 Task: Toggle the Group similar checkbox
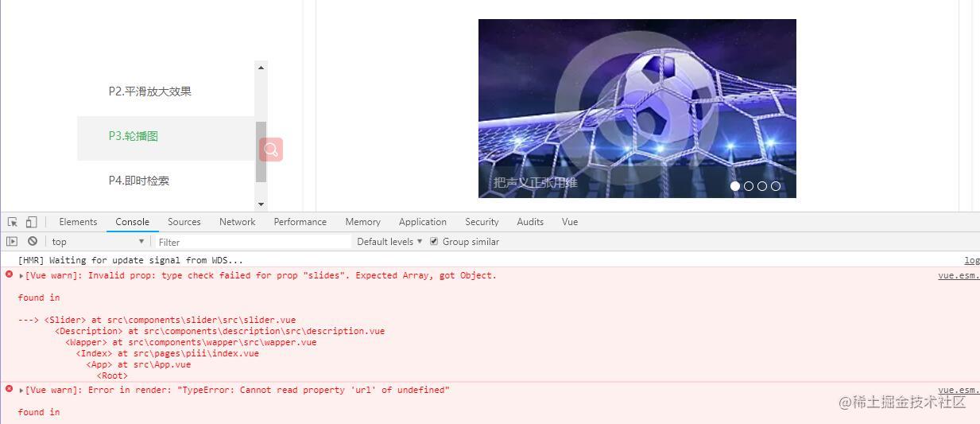(x=434, y=241)
